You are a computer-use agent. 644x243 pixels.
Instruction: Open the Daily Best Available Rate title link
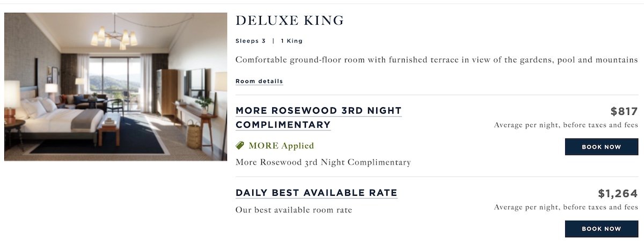[x=316, y=193]
